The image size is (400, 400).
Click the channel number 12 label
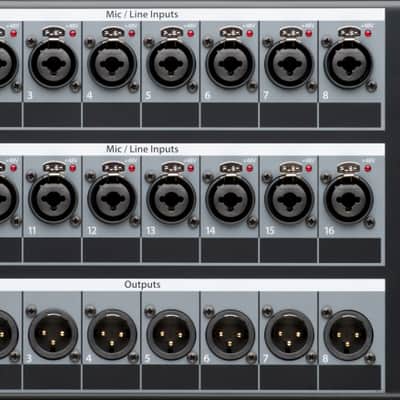click(92, 230)
